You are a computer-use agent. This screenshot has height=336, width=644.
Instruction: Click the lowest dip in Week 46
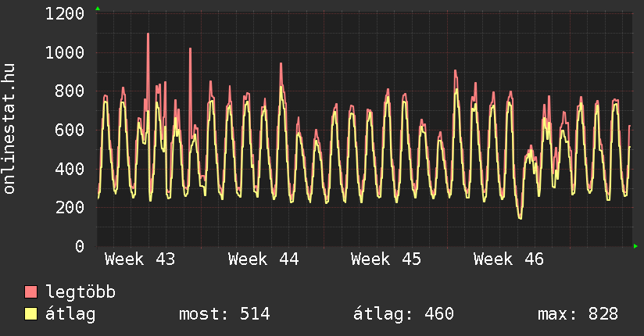tap(521, 218)
